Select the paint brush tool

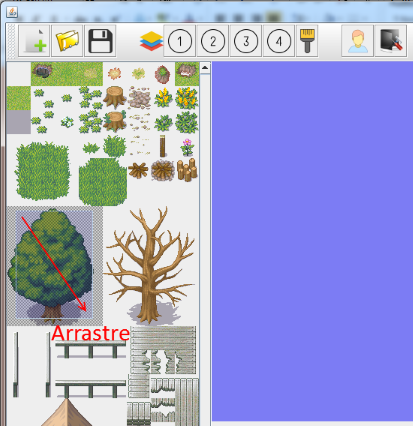pyautogui.click(x=307, y=41)
